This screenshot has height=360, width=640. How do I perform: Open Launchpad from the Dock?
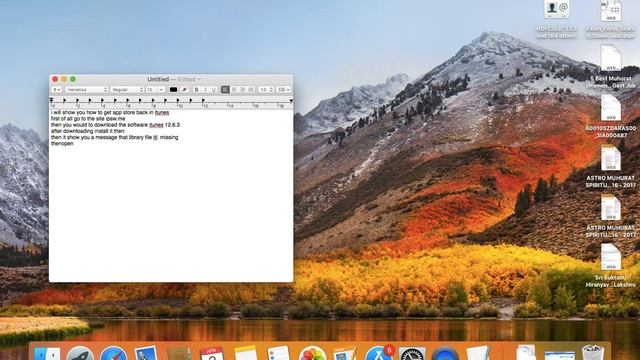(x=80, y=353)
